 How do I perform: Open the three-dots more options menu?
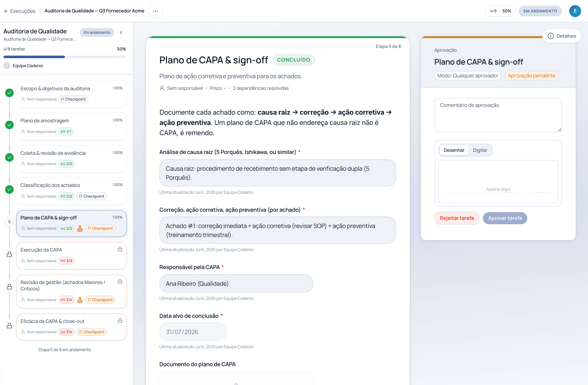coord(155,11)
